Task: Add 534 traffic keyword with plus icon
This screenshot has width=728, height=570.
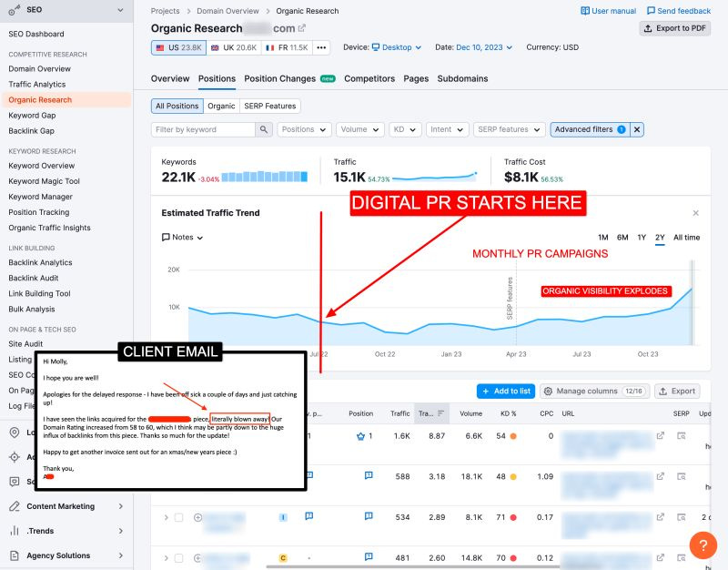Action: [197, 517]
